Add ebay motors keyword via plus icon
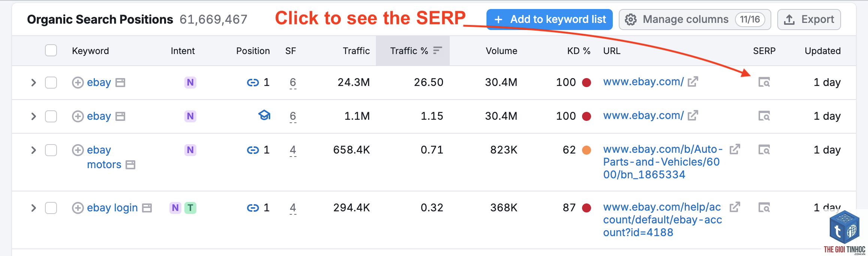Screen dimensions: 868x256 (x=78, y=150)
